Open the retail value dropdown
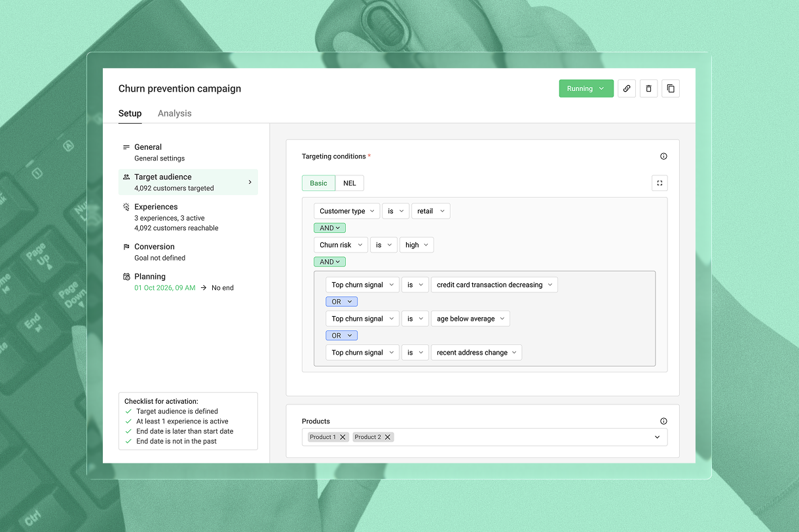Screen dimensions: 799x532 pos(431,211)
